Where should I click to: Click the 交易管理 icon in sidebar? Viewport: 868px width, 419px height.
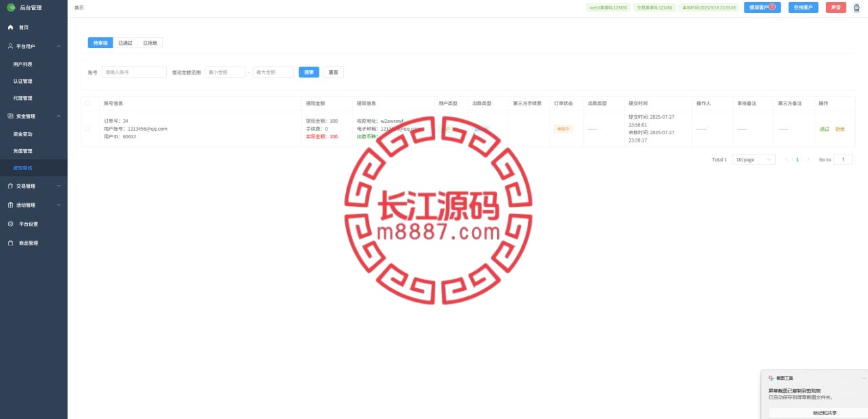pos(10,186)
